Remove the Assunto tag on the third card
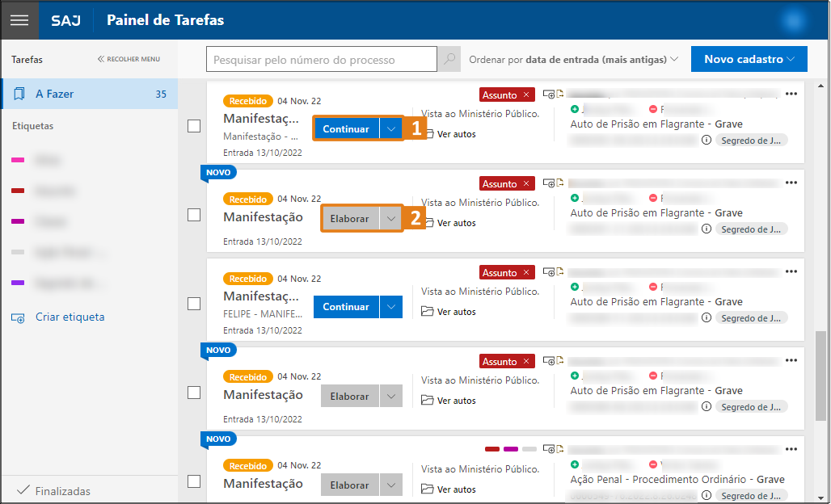Image resolution: width=831 pixels, height=504 pixels. 526,273
